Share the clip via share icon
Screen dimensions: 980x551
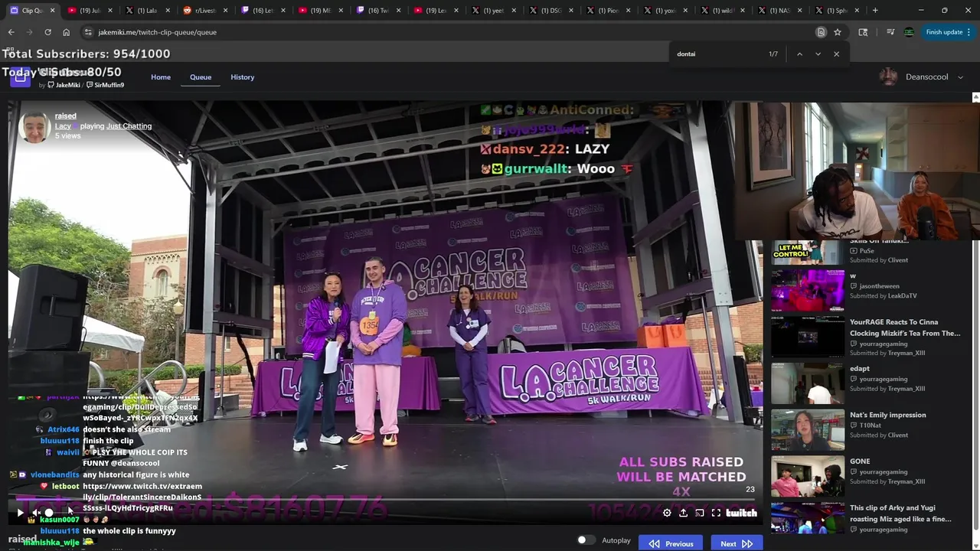tap(683, 513)
